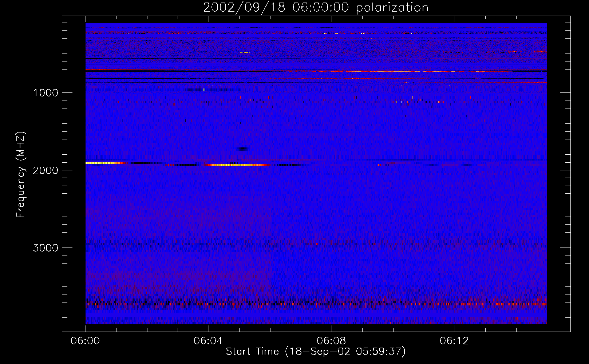The width and height of the screenshot is (589, 364).
Task: Click the '3000' frequency tick label
Action: (x=46, y=248)
